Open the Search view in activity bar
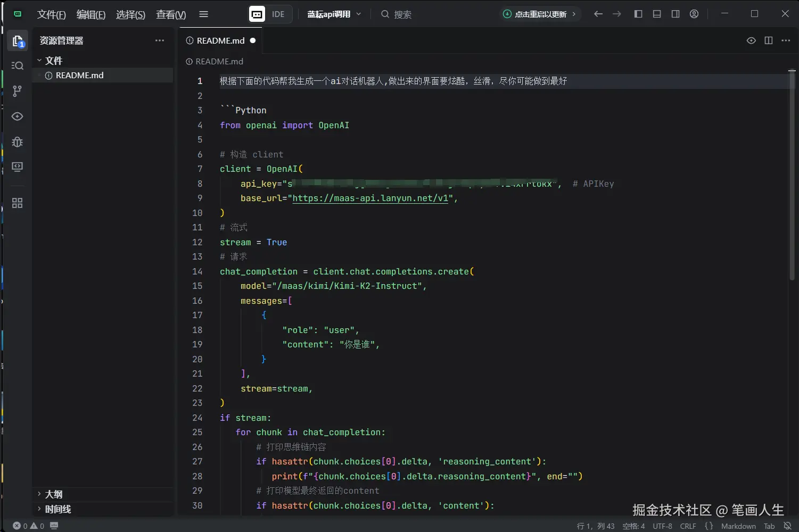 [17, 65]
